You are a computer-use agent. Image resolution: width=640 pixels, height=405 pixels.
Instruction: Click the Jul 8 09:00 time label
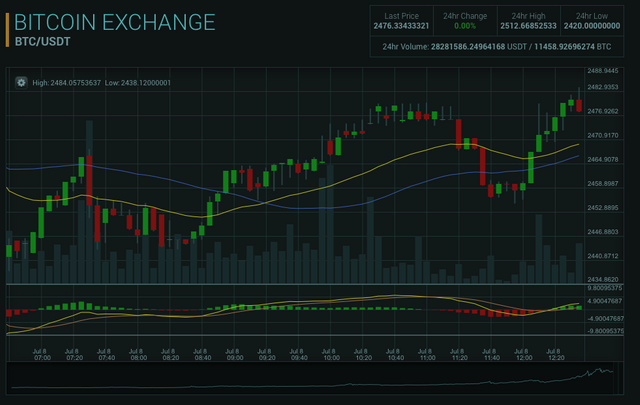coord(235,354)
